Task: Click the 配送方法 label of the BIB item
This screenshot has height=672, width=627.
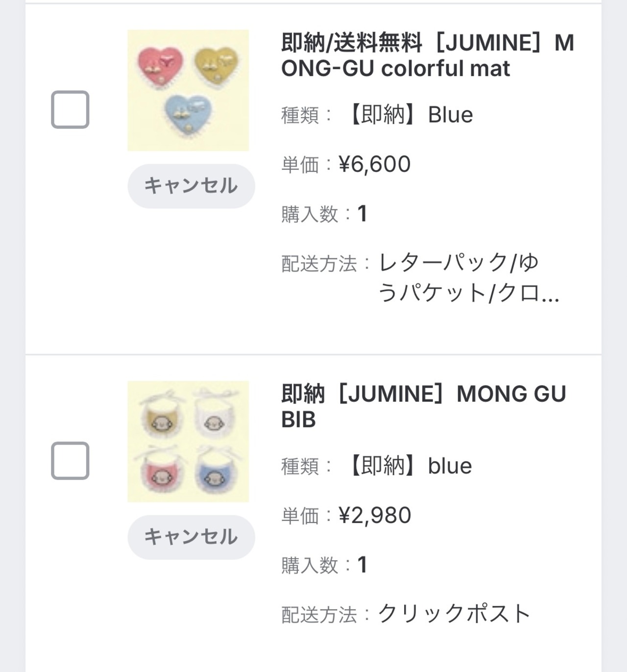Action: pos(319,615)
